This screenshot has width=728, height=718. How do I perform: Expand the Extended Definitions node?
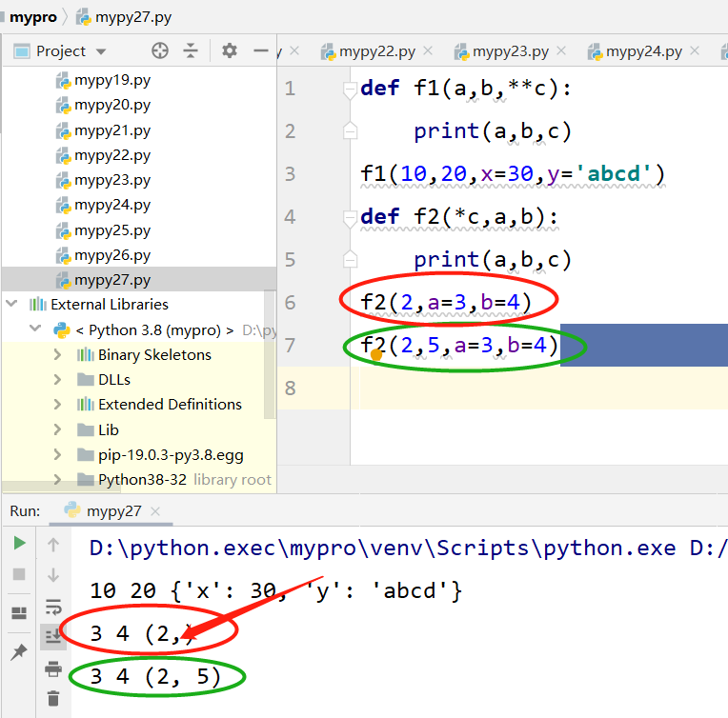[x=57, y=405]
